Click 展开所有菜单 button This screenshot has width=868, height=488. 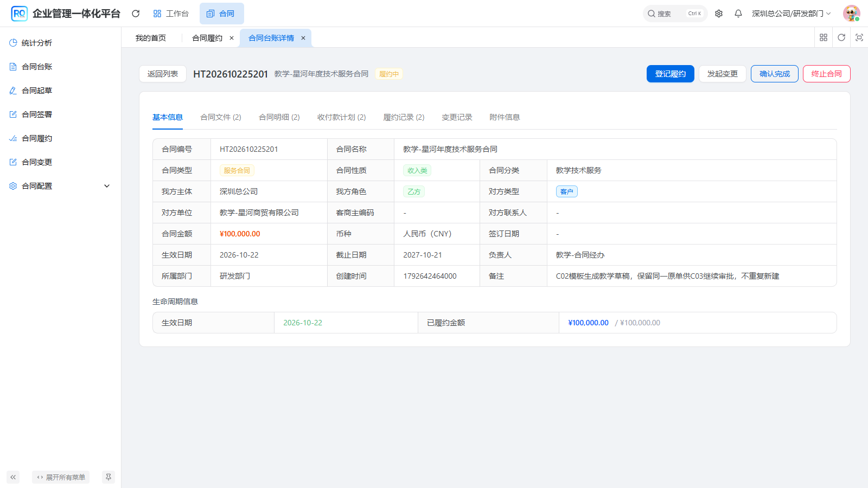point(61,477)
